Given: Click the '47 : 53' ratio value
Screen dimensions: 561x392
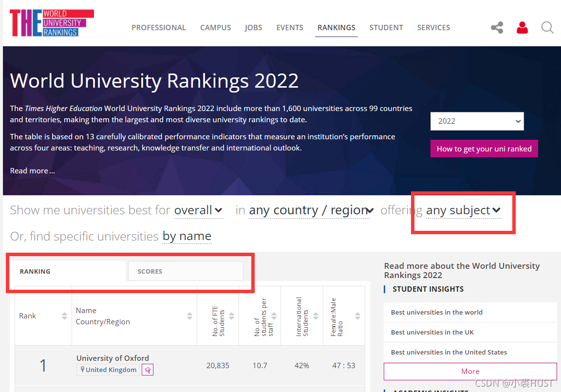Looking at the screenshot, I should coord(344,366).
